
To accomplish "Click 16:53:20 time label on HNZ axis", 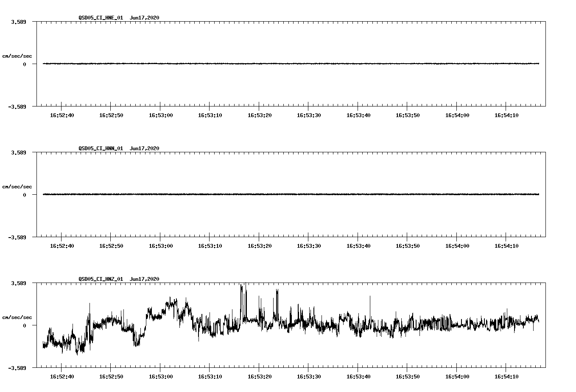I will click(260, 377).
